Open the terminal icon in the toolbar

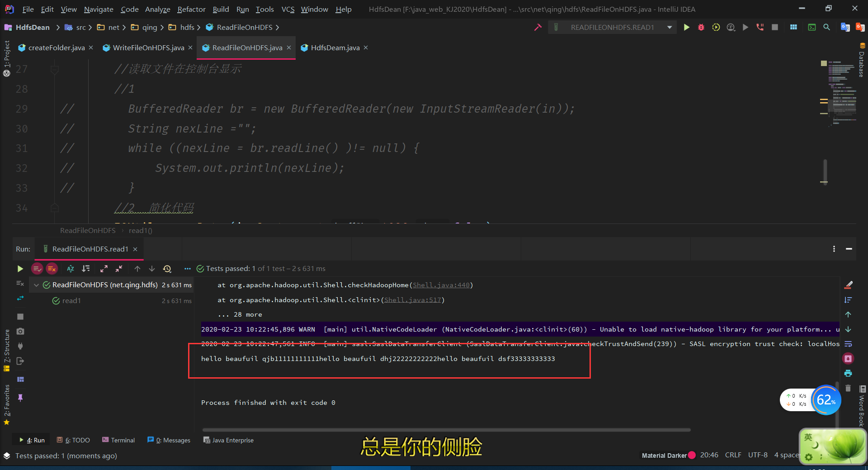tap(812, 27)
